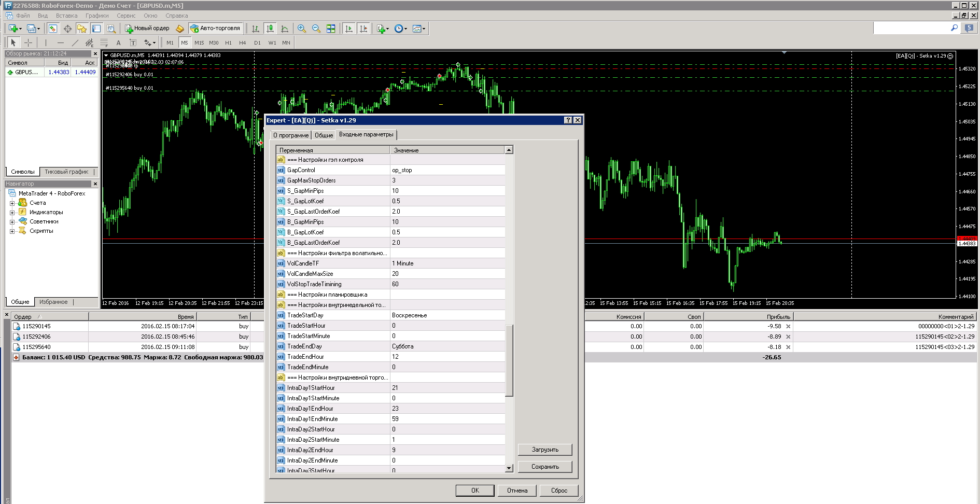The width and height of the screenshot is (980, 504).
Task: Switch chart to line chart icon
Action: tap(285, 29)
